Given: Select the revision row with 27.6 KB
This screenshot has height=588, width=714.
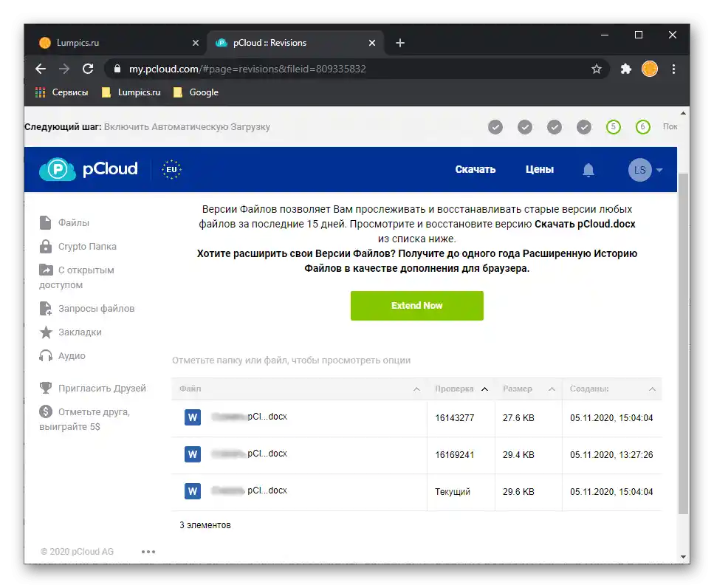Looking at the screenshot, I should click(416, 418).
